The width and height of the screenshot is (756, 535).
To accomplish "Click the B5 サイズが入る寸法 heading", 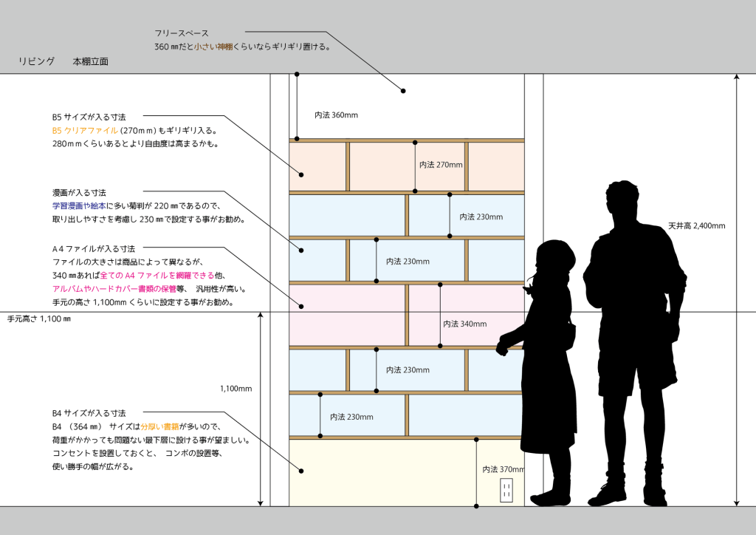I will click(89, 117).
